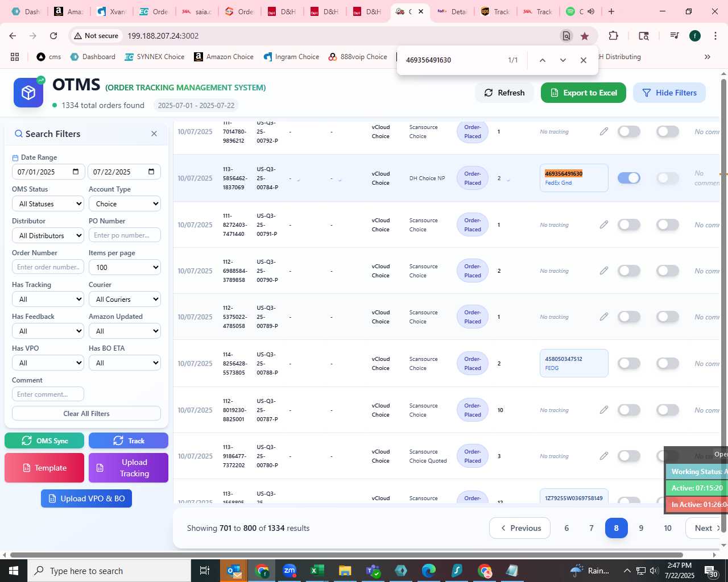Click the Upload VPO & BO button
This screenshot has height=582, width=728.
pos(86,498)
